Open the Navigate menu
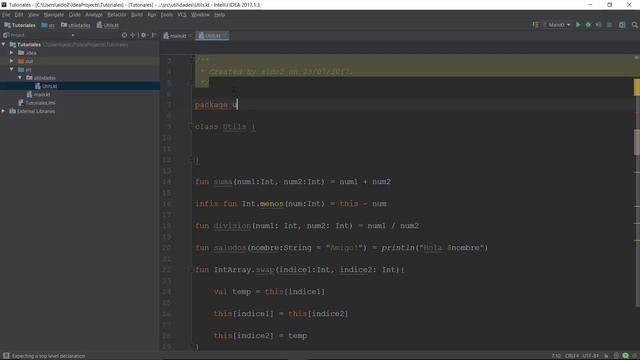The image size is (640, 360). click(x=54, y=15)
